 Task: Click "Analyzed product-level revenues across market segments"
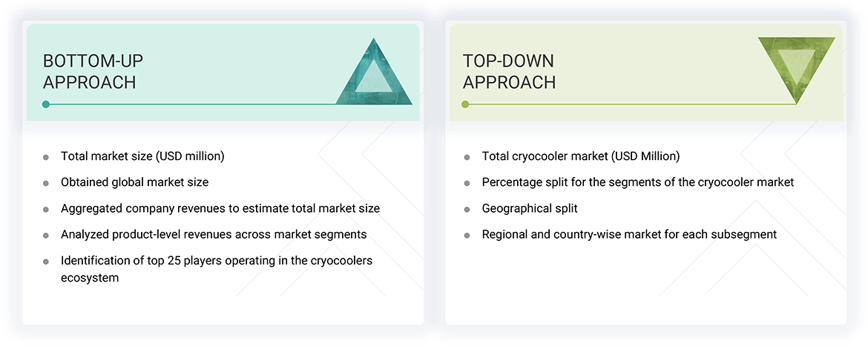click(214, 234)
